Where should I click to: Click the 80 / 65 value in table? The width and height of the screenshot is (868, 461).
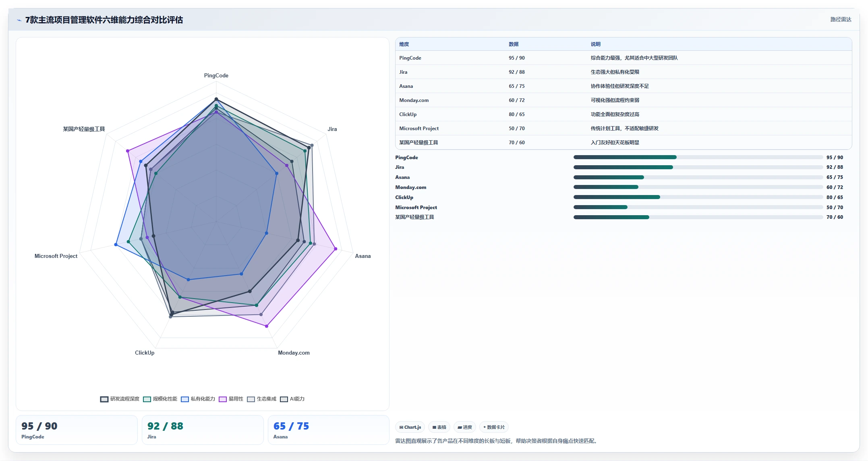point(517,114)
